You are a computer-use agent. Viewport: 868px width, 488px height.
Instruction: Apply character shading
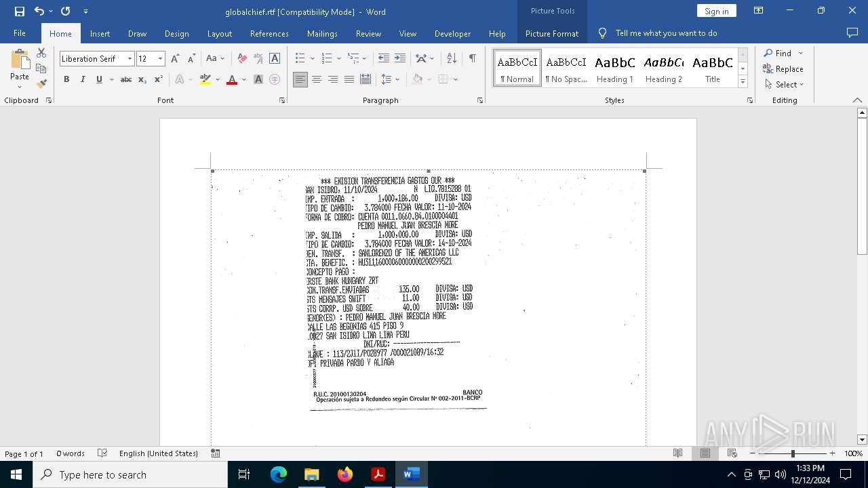(x=258, y=79)
